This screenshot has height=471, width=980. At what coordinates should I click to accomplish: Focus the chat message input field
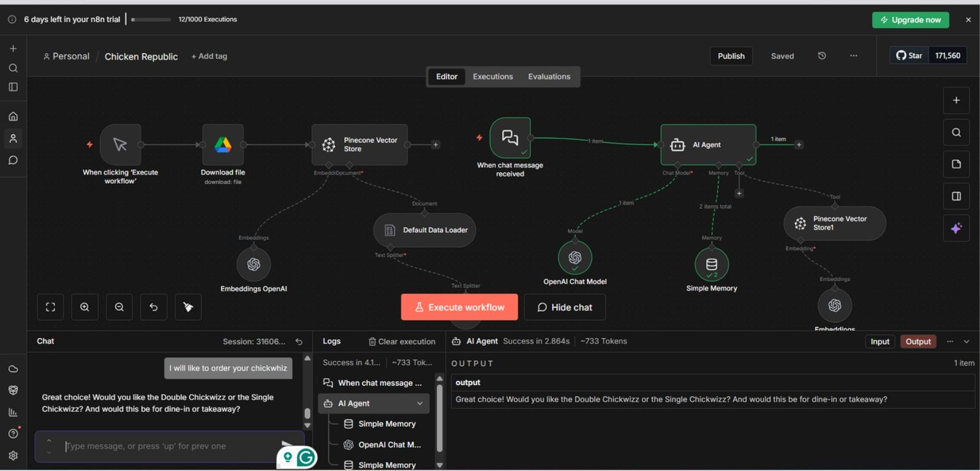click(169, 447)
